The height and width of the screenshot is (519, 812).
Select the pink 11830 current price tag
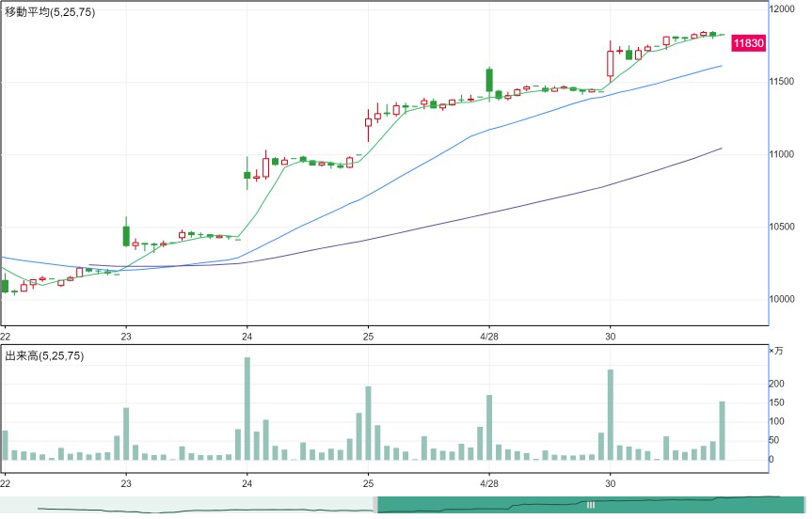point(748,43)
